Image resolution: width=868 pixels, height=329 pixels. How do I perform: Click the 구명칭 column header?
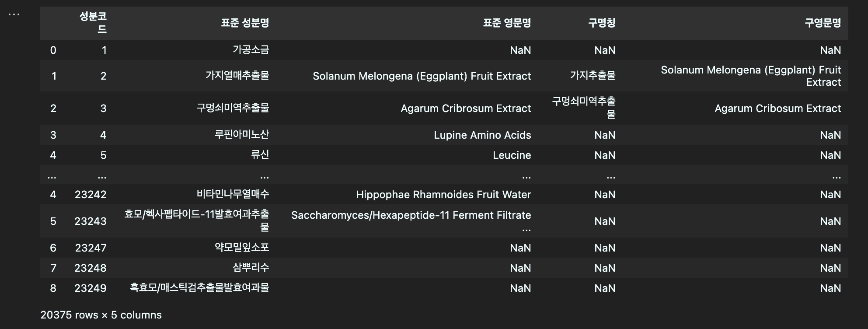click(x=602, y=23)
